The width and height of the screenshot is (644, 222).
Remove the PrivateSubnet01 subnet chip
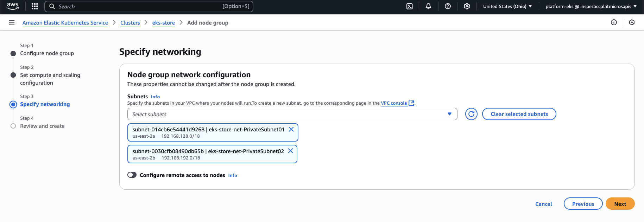pos(291,129)
